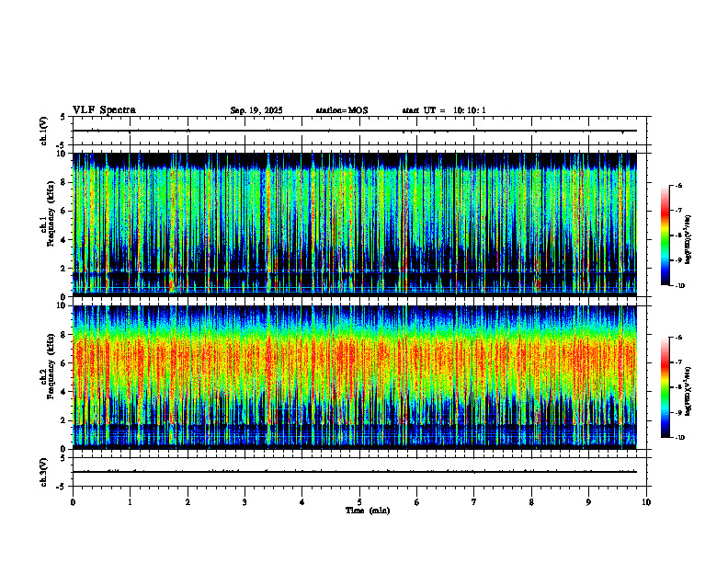Click the "5" tick on the ch.3(V) axis
Viewport: 728px width, 563px height.
[63, 458]
